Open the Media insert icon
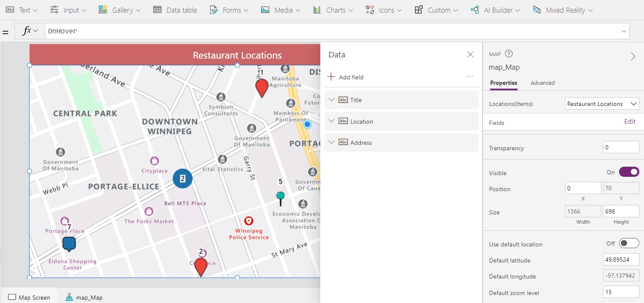This screenshot has width=644, height=303. [264, 10]
